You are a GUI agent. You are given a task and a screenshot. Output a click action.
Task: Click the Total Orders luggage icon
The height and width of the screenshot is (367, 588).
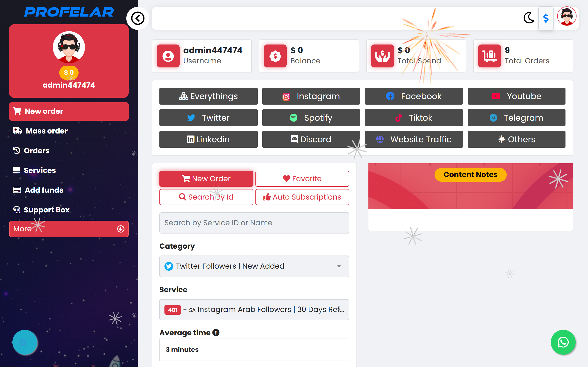[489, 56]
